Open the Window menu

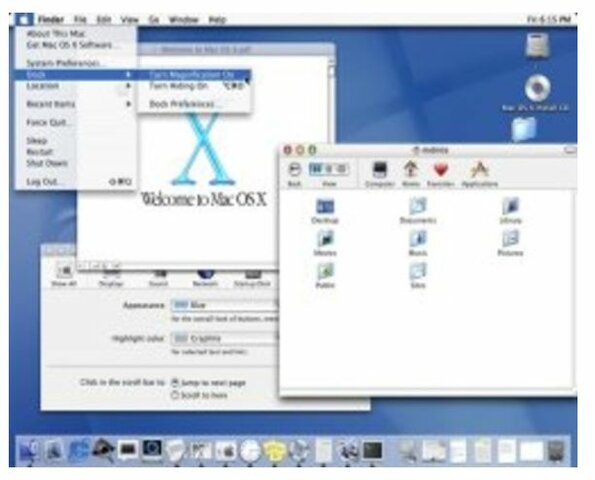point(184,19)
